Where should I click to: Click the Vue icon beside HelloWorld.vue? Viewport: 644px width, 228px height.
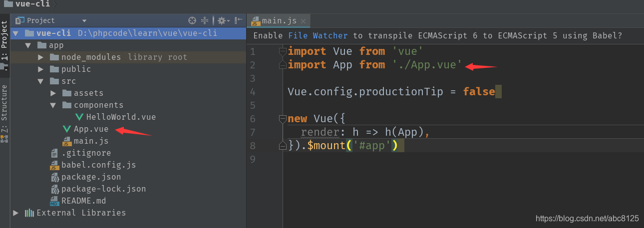tap(79, 117)
